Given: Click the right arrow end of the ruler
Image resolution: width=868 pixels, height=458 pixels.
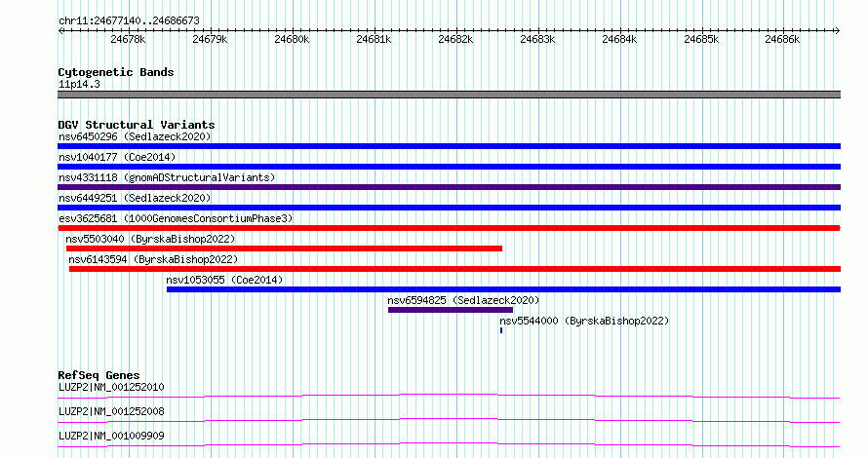Looking at the screenshot, I should tap(838, 30).
